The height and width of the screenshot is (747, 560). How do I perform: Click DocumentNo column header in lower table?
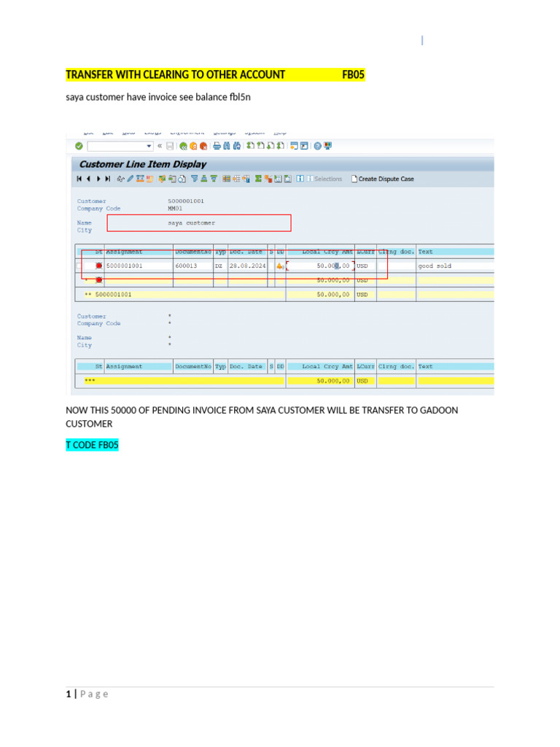tap(192, 366)
